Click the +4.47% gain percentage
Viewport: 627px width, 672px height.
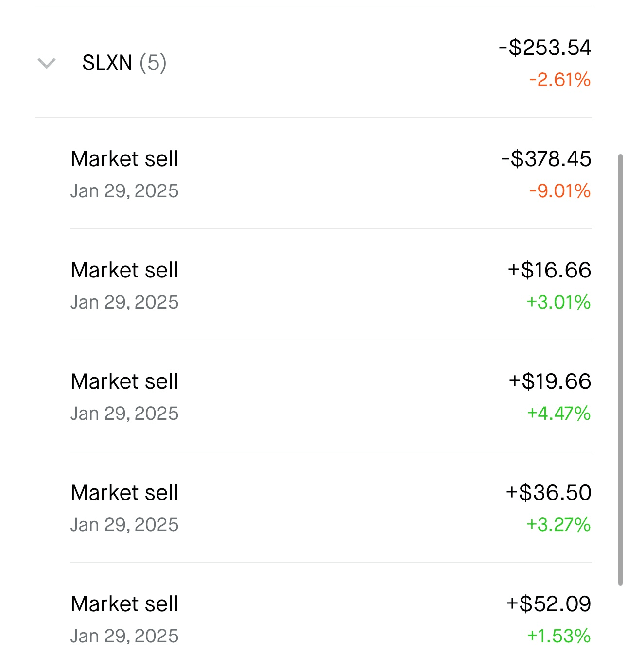click(558, 414)
